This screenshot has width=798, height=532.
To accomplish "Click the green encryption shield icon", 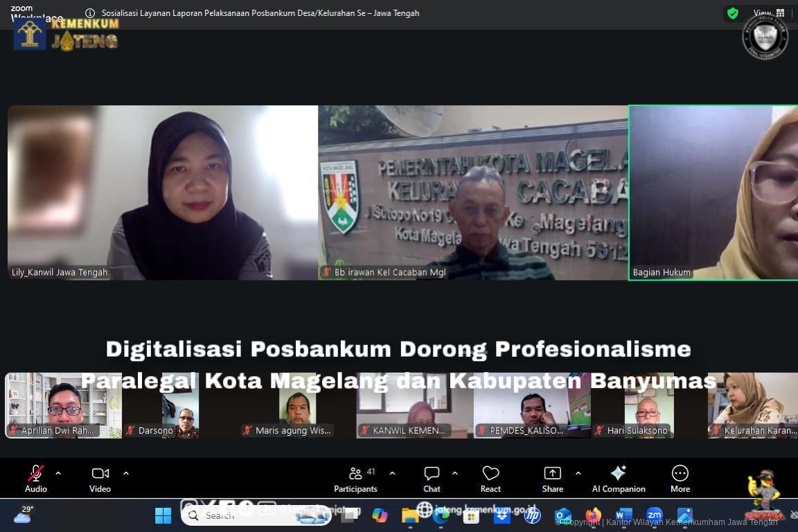I will click(x=732, y=13).
